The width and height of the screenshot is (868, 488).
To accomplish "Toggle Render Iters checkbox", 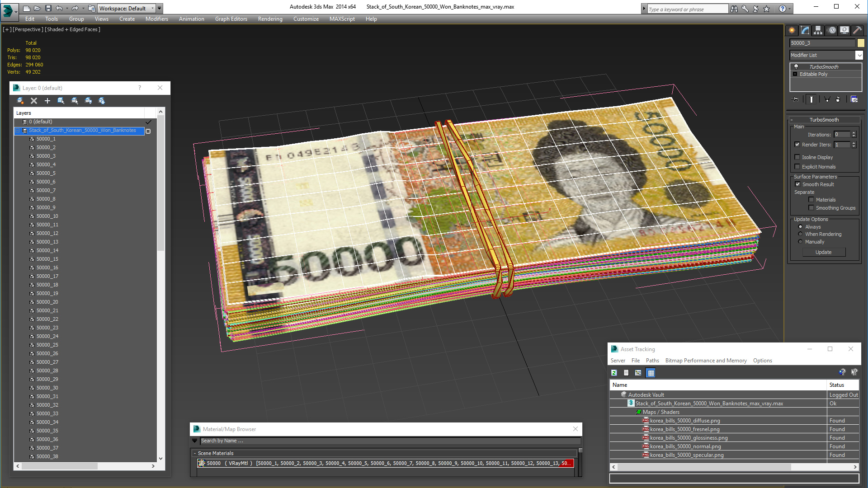I will coord(797,145).
